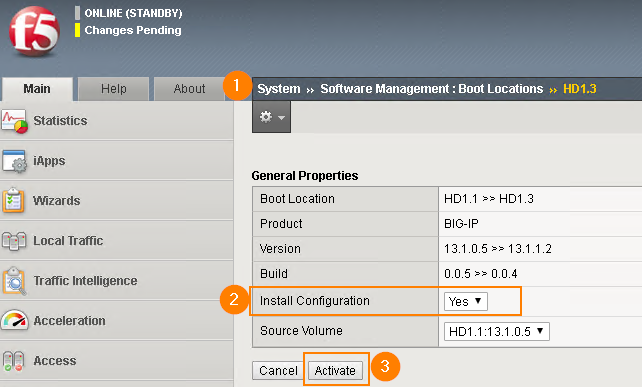The width and height of the screenshot is (642, 387).
Task: Click the Install Configuration label
Action: tap(315, 301)
